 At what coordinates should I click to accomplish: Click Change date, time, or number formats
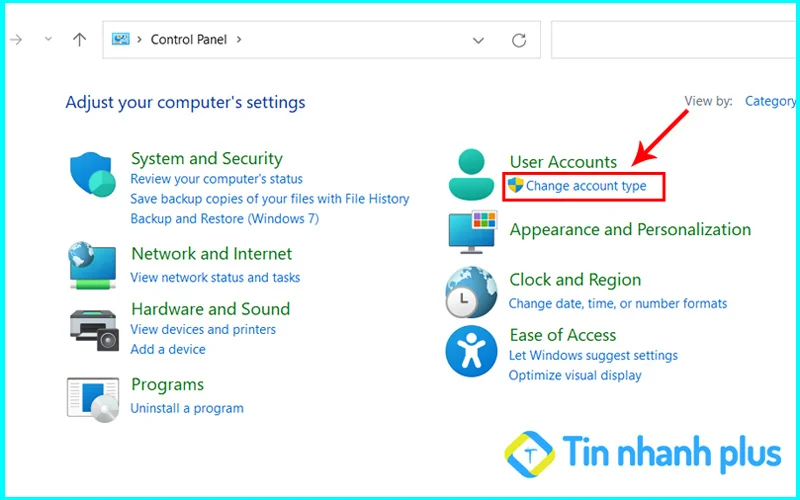618,304
